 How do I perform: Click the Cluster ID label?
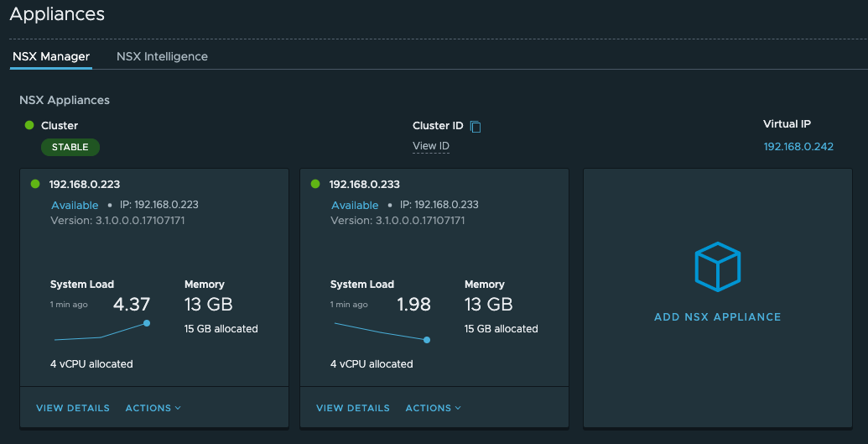tap(437, 126)
